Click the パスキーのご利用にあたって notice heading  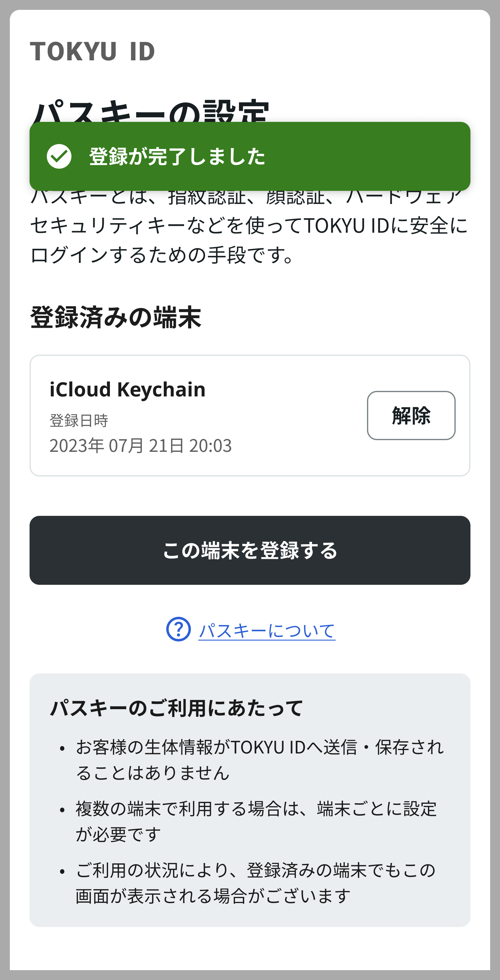176,708
